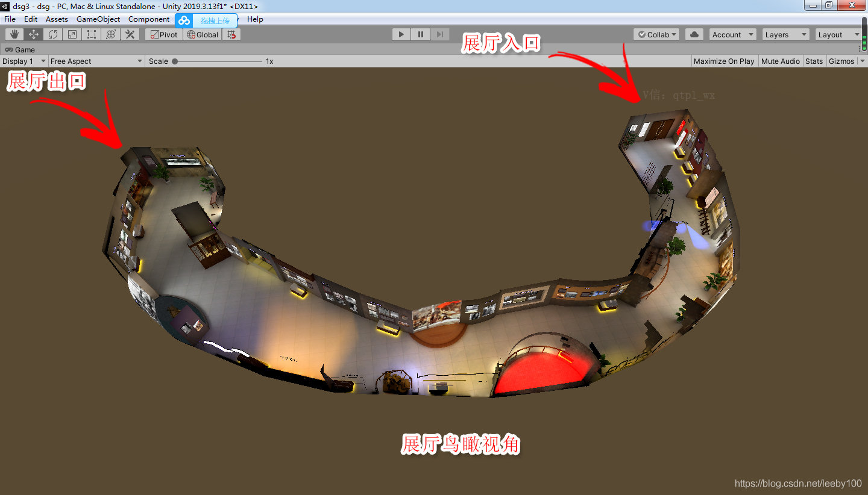Select the Move tool

[33, 34]
